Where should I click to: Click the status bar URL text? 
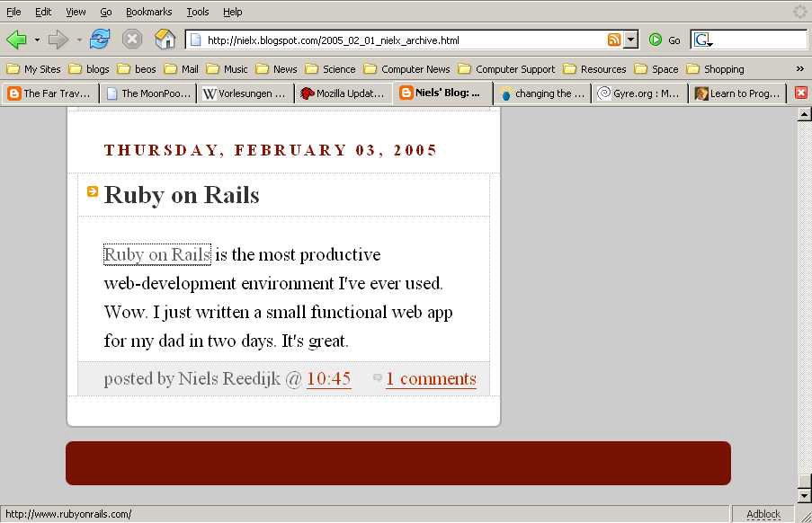click(x=68, y=514)
